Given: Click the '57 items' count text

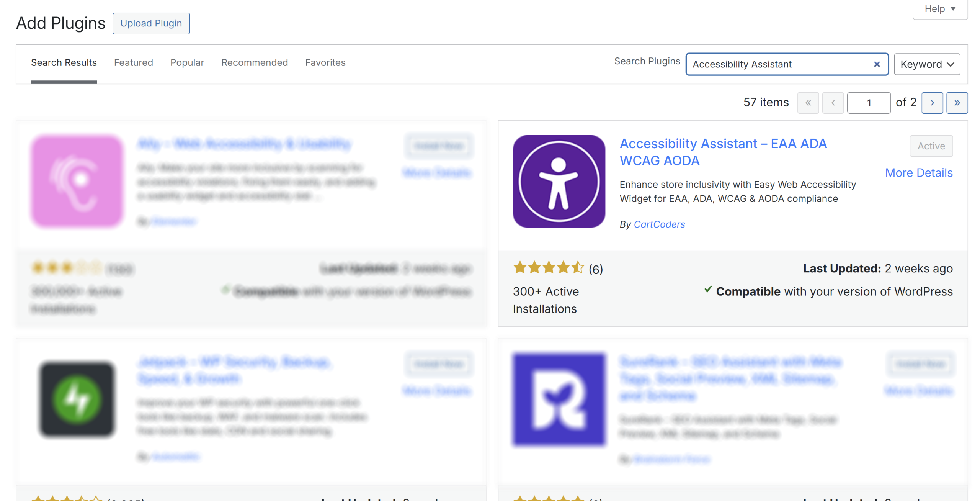Looking at the screenshot, I should click(766, 102).
